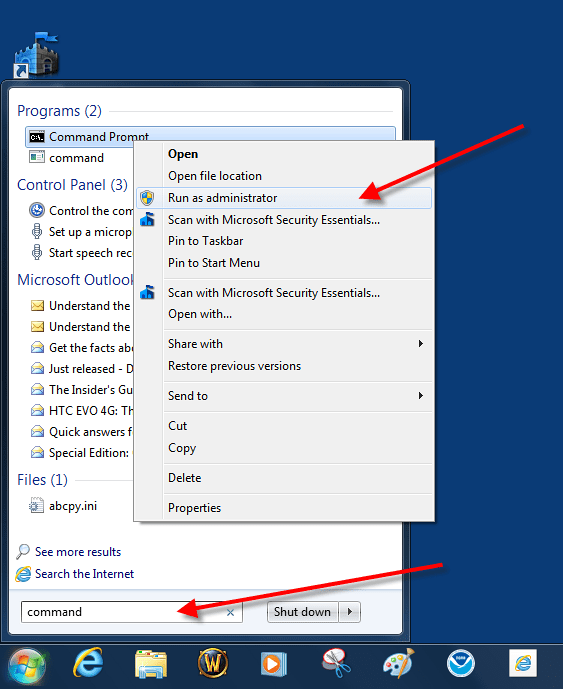The height and width of the screenshot is (689, 563).
Task: Open the Internet Explorer document shortcut on taskbar
Action: click(x=523, y=663)
